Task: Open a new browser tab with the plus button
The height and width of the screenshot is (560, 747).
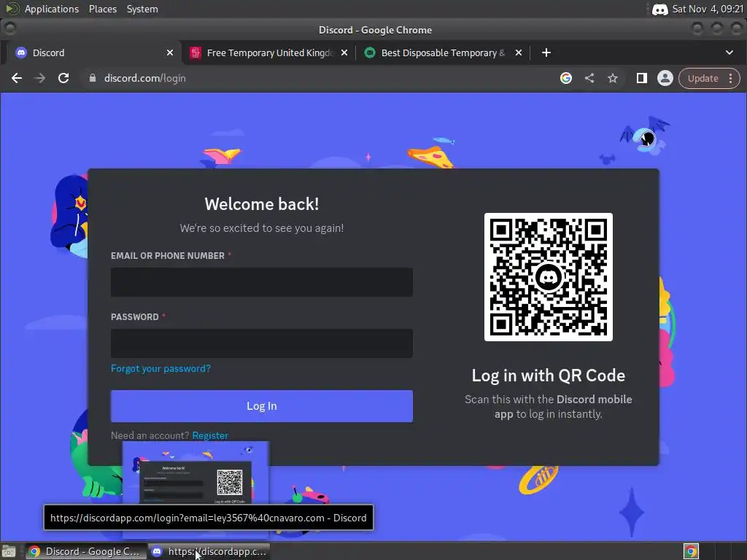Action: pos(546,52)
